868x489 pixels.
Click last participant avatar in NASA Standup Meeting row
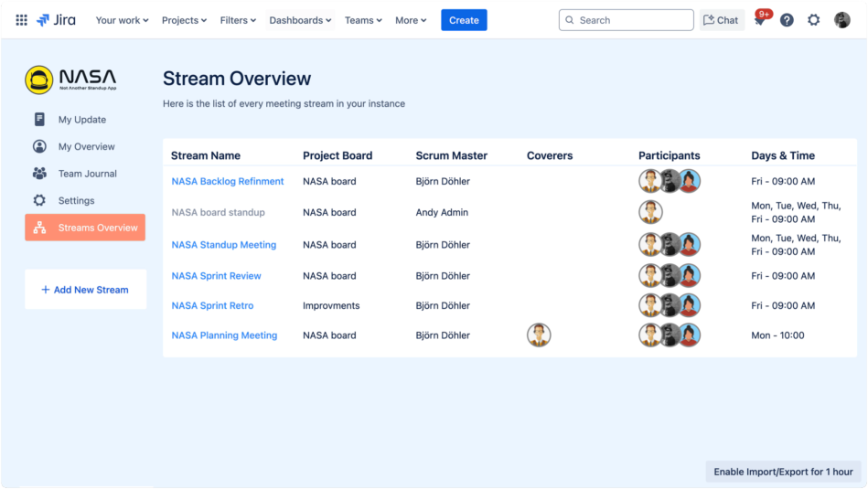tap(690, 245)
